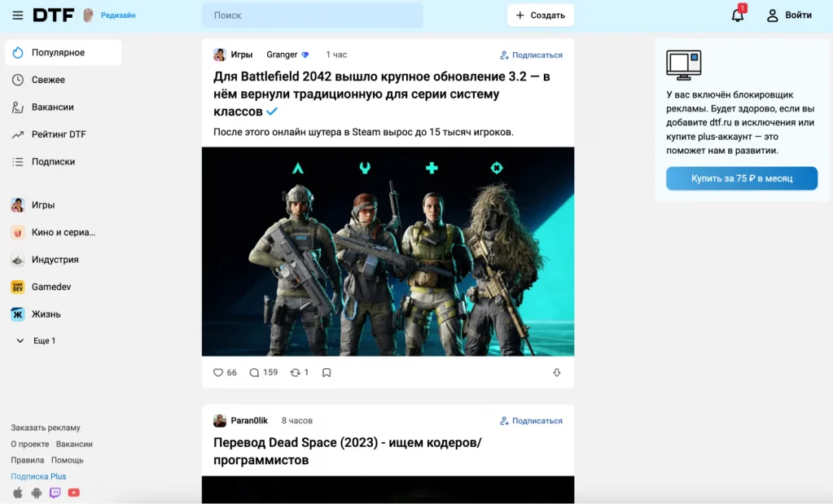Select 'Свежее' in the sidebar
This screenshot has height=504, width=833.
48,80
